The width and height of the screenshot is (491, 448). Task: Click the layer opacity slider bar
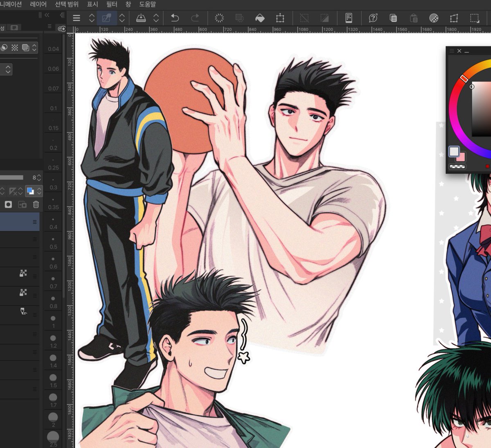[11, 177]
